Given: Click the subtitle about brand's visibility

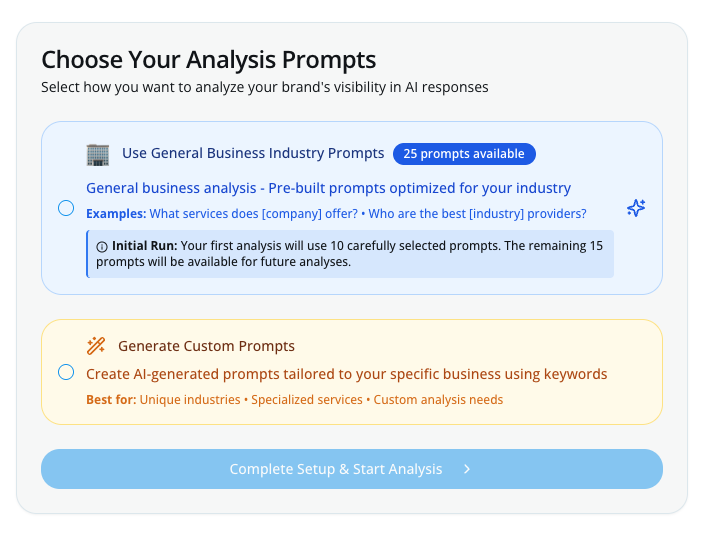Looking at the screenshot, I should pos(264,87).
